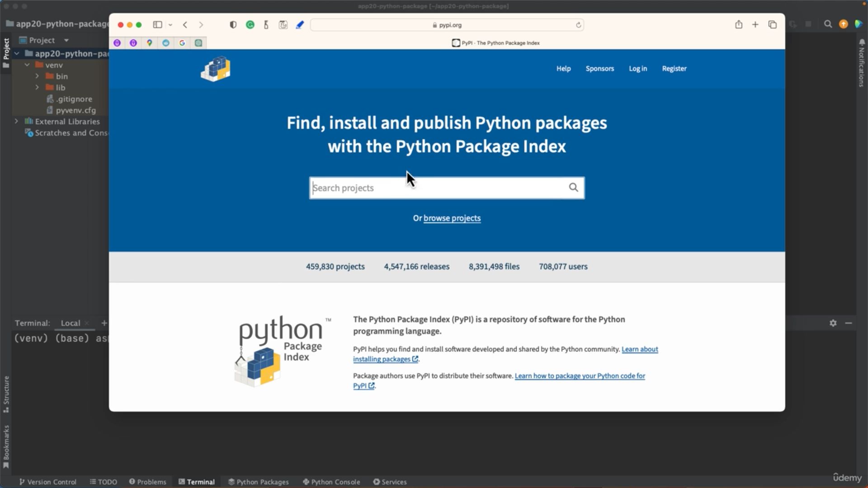The image size is (868, 488).
Task: Open the Help link on PyPI
Action: point(563,69)
